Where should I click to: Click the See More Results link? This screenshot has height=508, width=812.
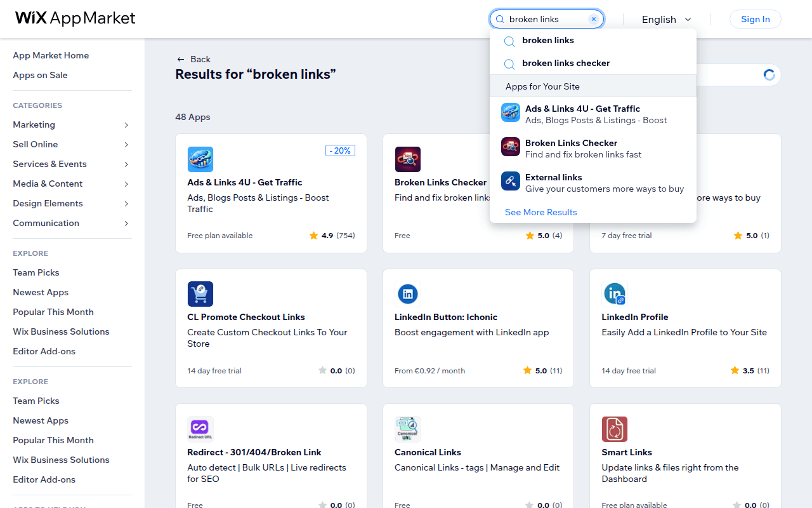(x=541, y=212)
